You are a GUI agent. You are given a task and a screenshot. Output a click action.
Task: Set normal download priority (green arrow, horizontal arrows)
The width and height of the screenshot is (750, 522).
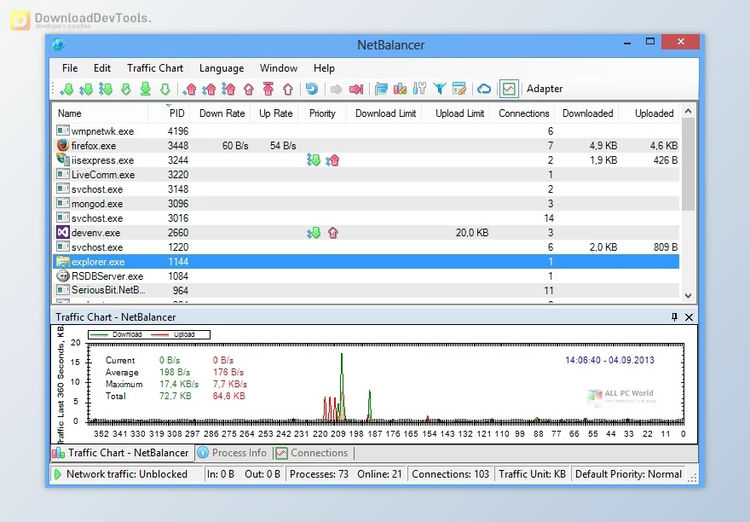point(86,89)
